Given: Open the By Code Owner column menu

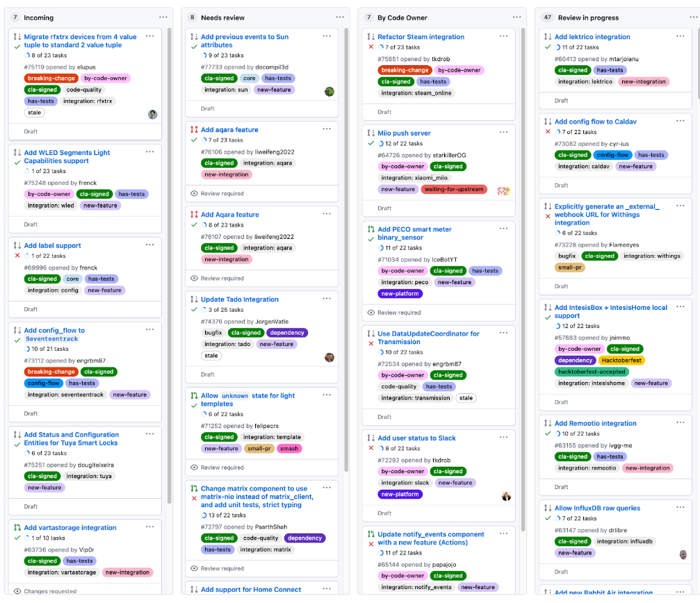Looking at the screenshot, I should click(x=516, y=17).
